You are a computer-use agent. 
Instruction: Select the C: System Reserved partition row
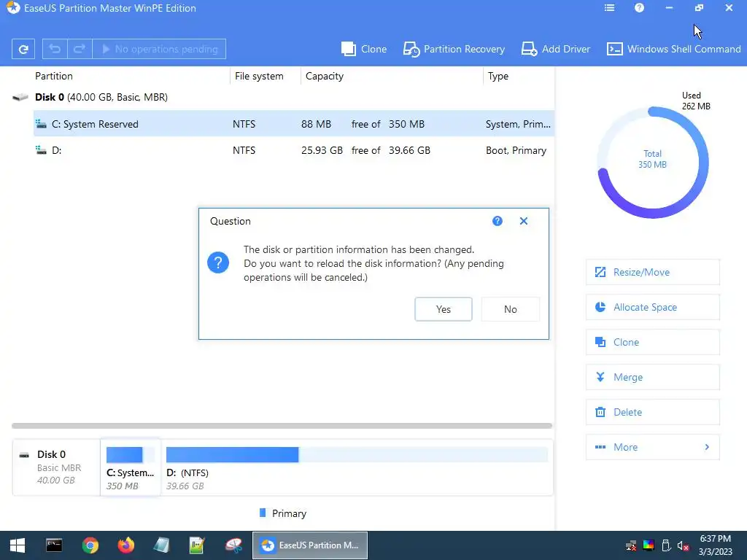(x=293, y=124)
